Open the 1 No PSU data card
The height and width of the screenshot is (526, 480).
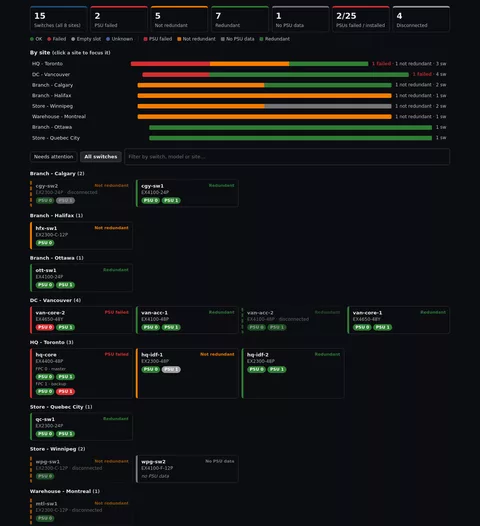pyautogui.click(x=300, y=19)
